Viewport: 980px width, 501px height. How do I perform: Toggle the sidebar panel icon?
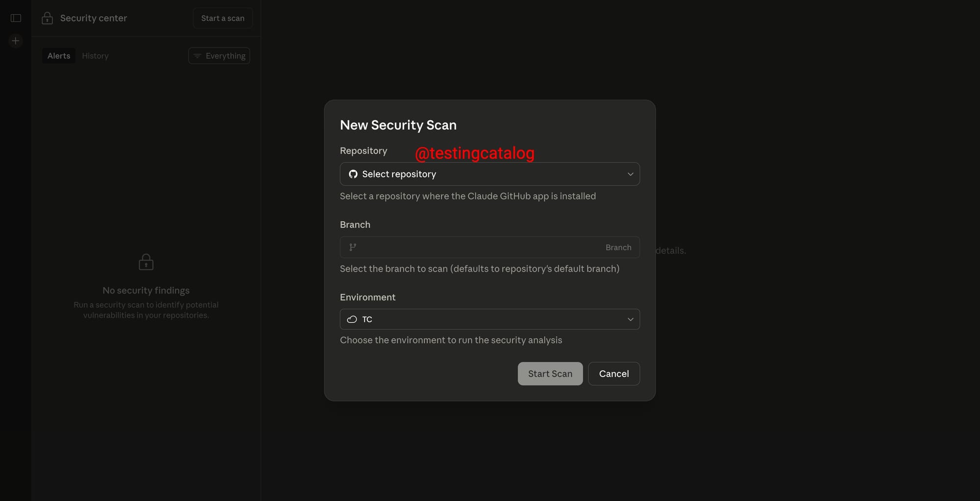coord(16,18)
